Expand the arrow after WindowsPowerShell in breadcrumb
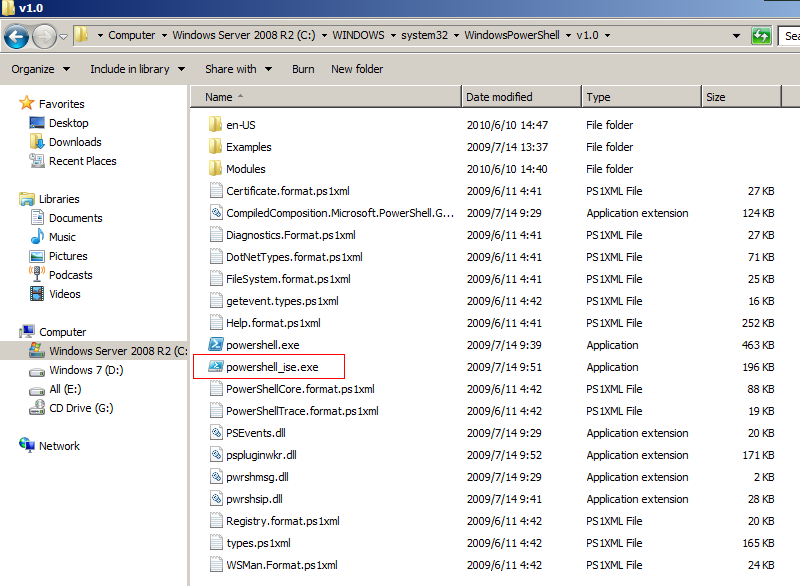Viewport: 800px width, 586px height. pos(568,35)
